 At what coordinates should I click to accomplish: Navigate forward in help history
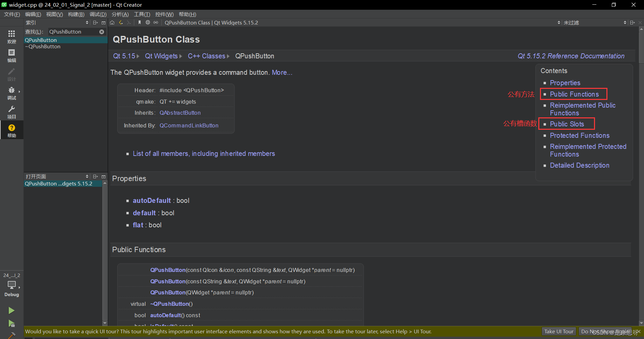coord(129,22)
